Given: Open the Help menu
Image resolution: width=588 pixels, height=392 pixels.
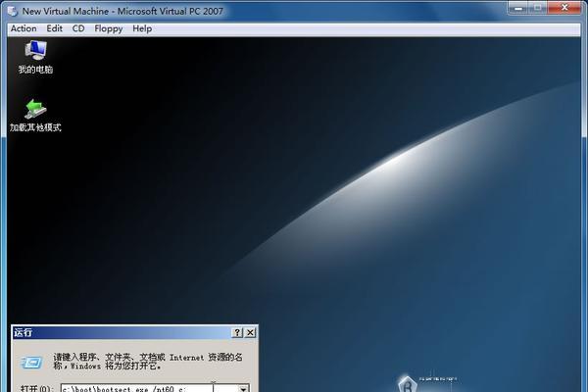Looking at the screenshot, I should (142, 28).
